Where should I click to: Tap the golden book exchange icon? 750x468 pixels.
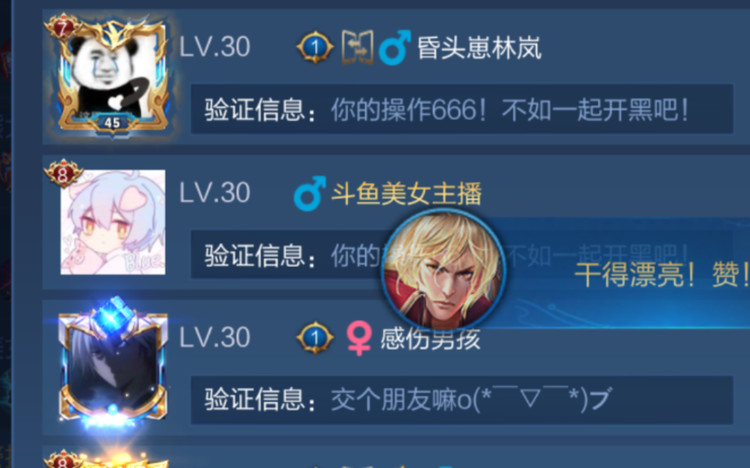pyautogui.click(x=357, y=47)
